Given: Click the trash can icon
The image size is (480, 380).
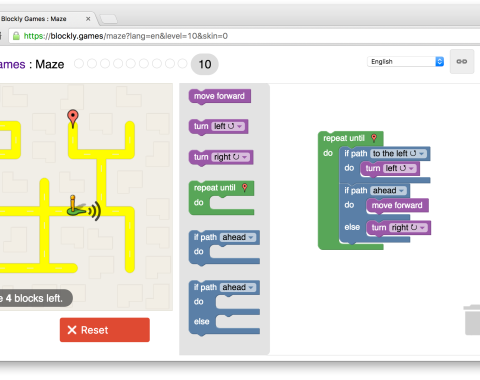Looking at the screenshot, I should [472, 320].
